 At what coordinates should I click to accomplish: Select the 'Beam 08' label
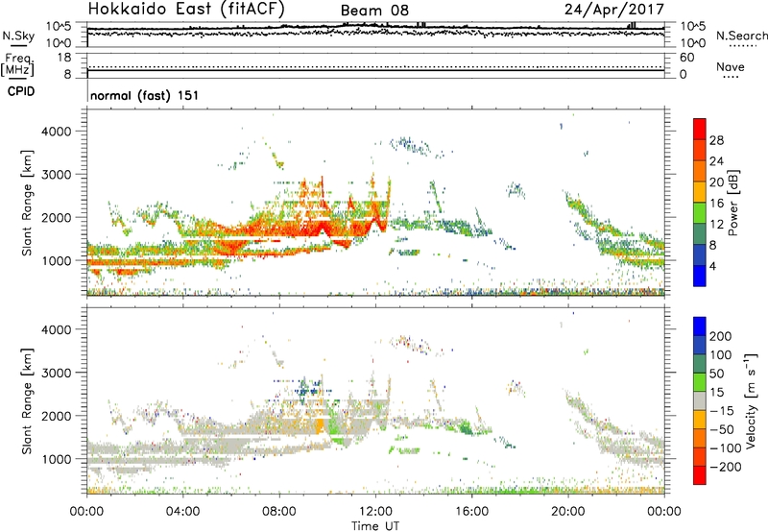[x=374, y=11]
